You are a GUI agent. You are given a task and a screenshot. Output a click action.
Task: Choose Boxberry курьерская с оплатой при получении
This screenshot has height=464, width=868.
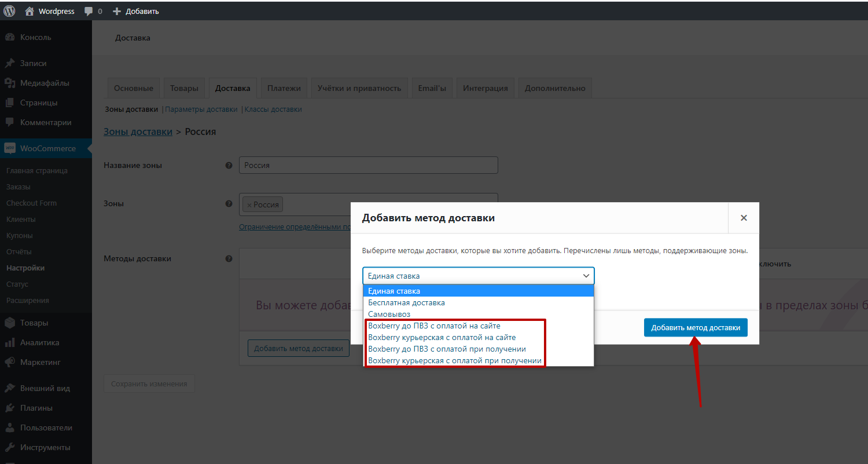pyautogui.click(x=479, y=360)
